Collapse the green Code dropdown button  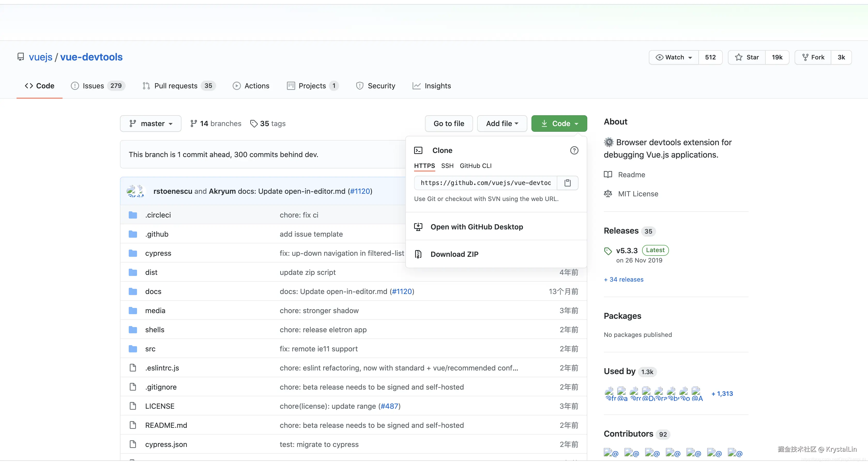pyautogui.click(x=559, y=123)
